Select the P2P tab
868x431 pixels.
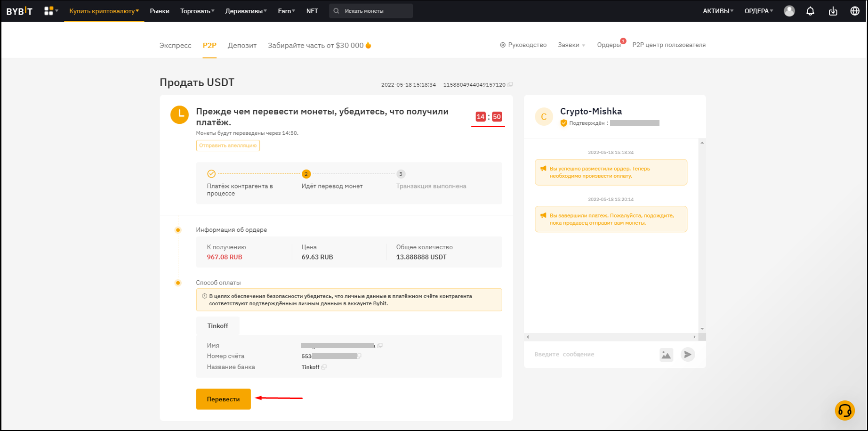tap(209, 45)
